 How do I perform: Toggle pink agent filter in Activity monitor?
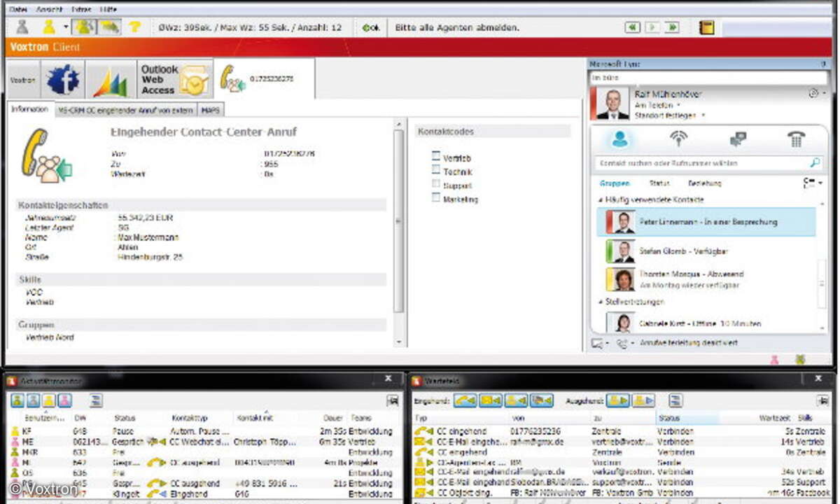(64, 400)
